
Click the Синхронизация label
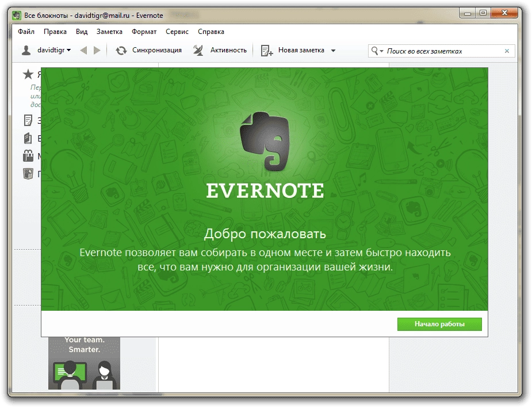pos(157,50)
